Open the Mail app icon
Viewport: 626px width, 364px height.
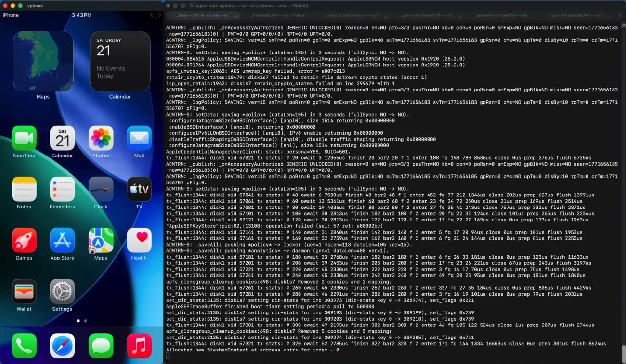click(139, 139)
